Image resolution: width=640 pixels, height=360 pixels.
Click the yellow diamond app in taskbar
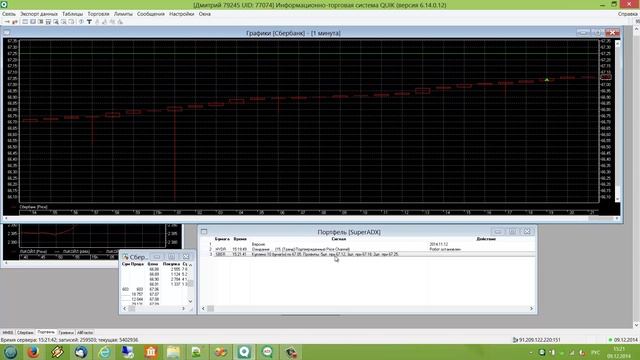[x=57, y=352]
